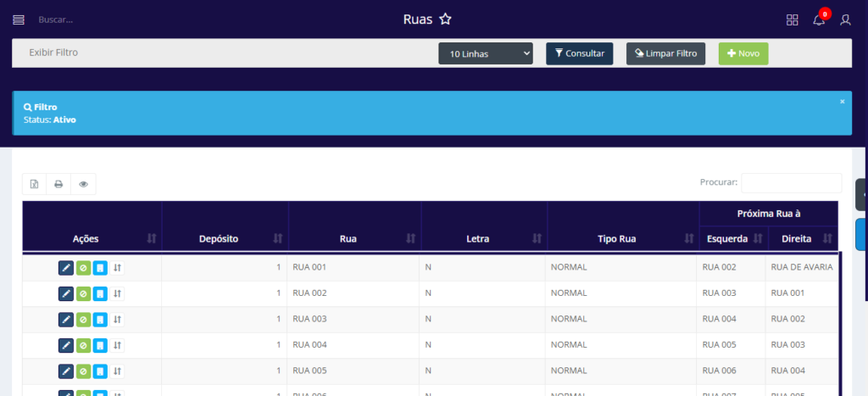
Task: Open the blue building icon for RUA 003
Action: pyautogui.click(x=100, y=320)
